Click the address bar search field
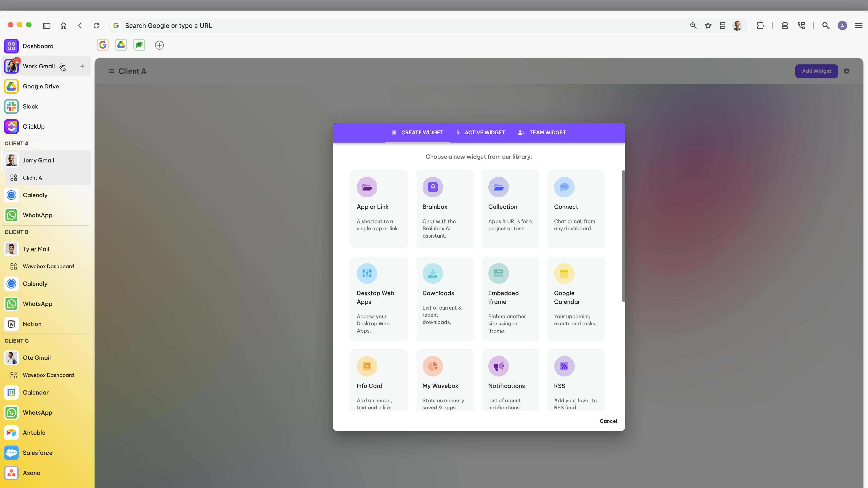Image resolution: width=868 pixels, height=488 pixels. (398, 26)
